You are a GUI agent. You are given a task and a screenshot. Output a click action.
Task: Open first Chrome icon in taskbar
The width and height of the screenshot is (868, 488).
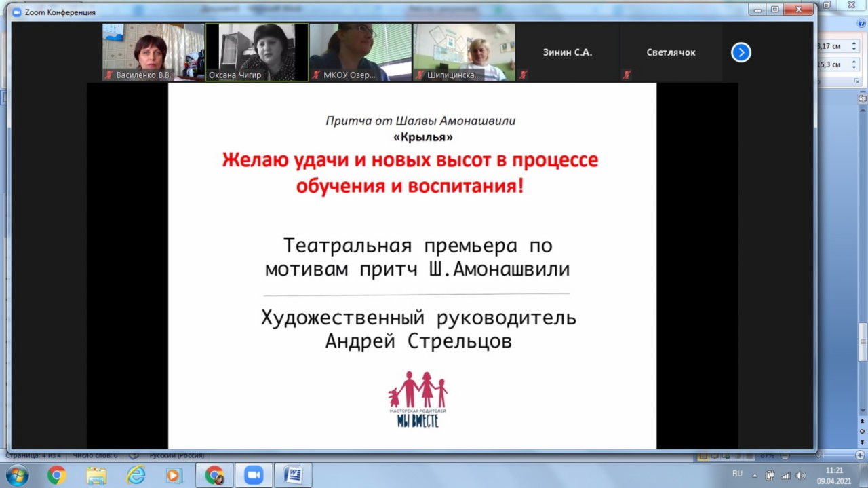click(x=56, y=475)
